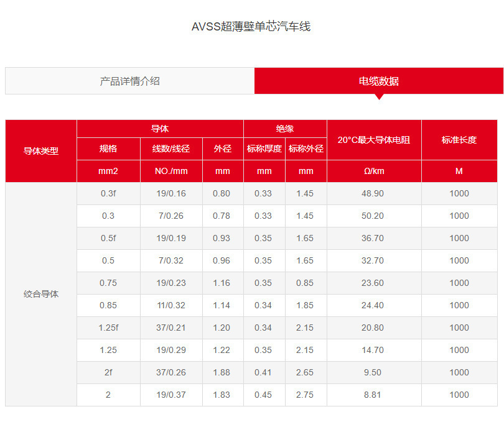
Task: Click the 标准长度 header cell
Action: click(x=459, y=140)
